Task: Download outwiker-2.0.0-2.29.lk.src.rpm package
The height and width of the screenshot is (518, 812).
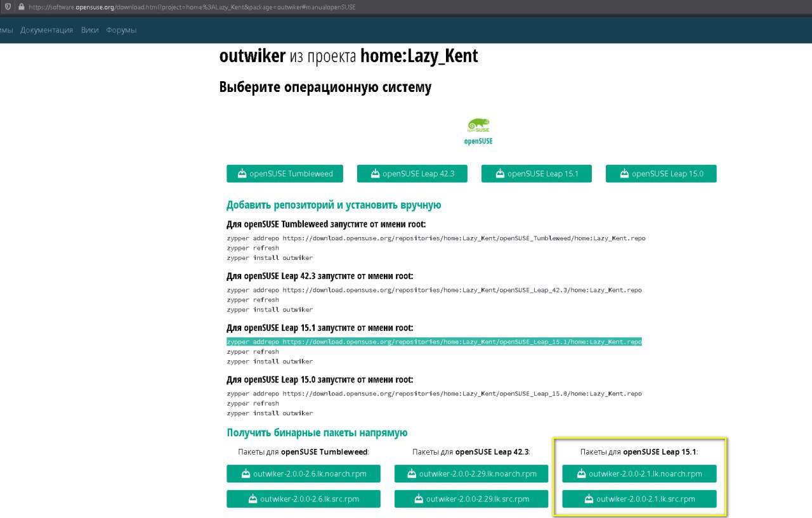Action: click(x=471, y=499)
